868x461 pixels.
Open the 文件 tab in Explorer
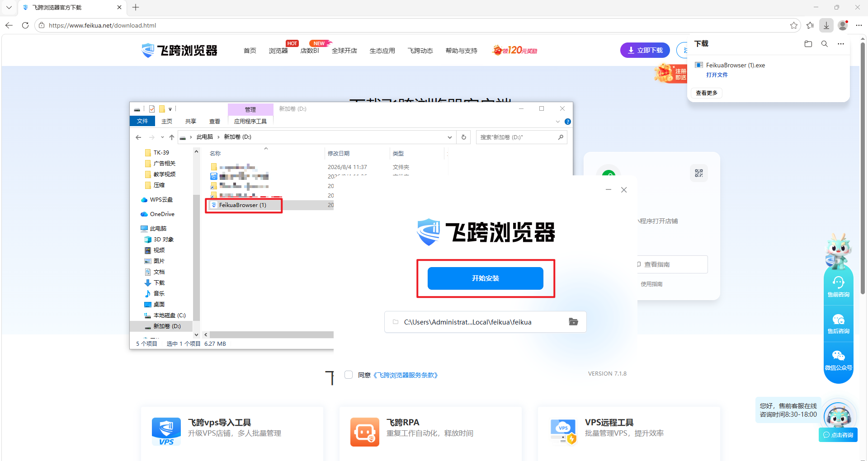[142, 121]
